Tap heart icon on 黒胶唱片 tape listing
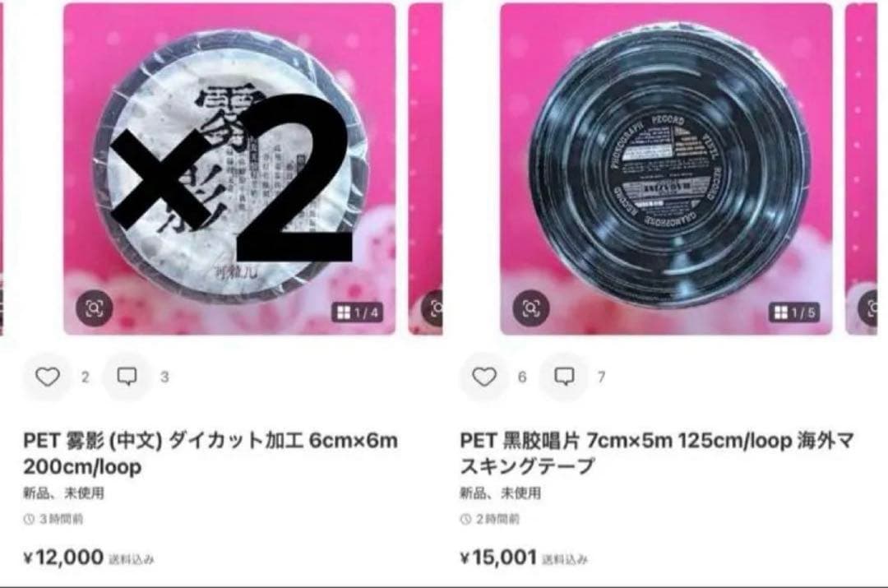The image size is (888, 588). (x=484, y=377)
